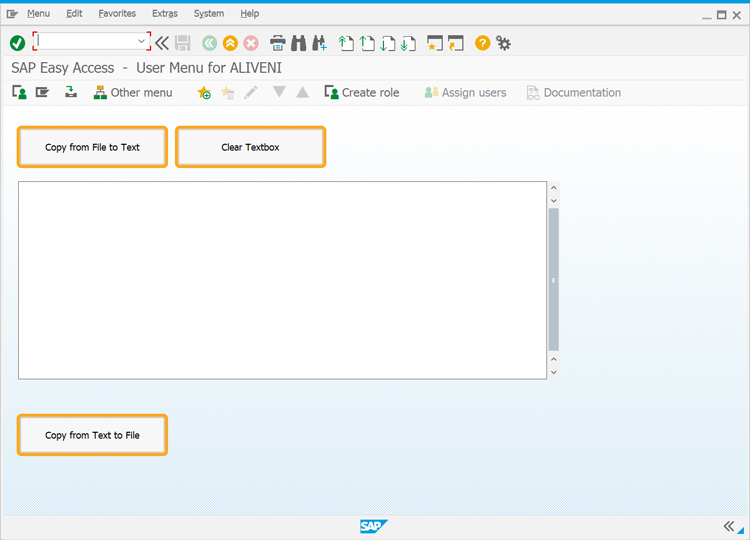Image resolution: width=750 pixels, height=540 pixels.
Task: Click the User Menu icon
Action: pos(19,92)
